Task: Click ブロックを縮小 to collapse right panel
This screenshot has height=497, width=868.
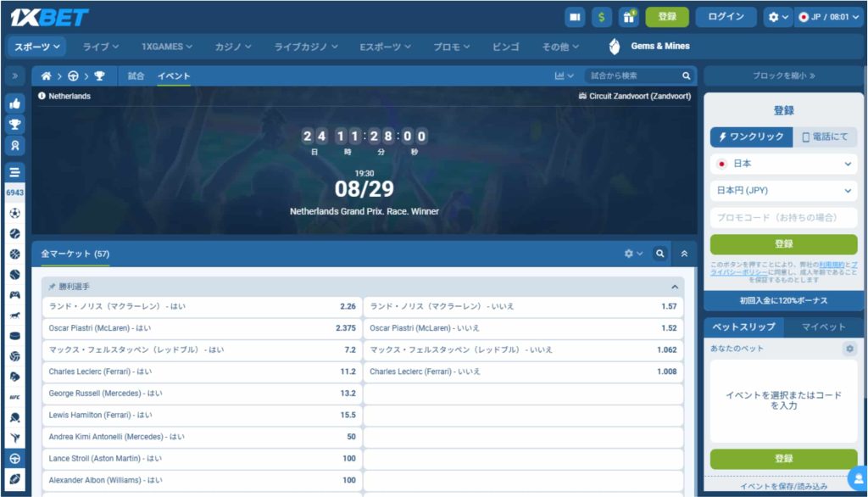Action: pyautogui.click(x=783, y=76)
